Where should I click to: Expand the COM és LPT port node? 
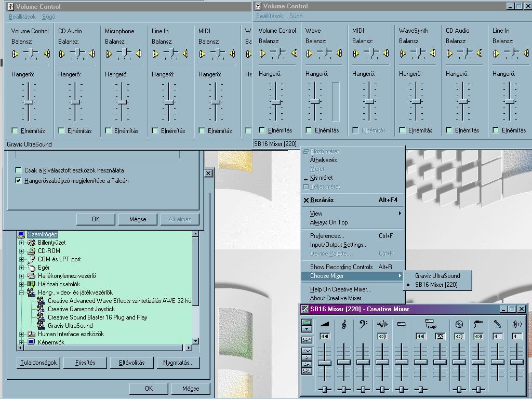click(x=22, y=260)
